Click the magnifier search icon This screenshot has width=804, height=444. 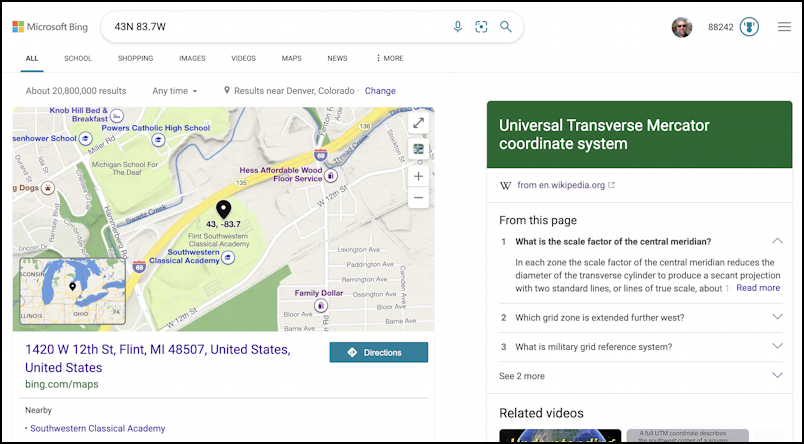pos(506,27)
